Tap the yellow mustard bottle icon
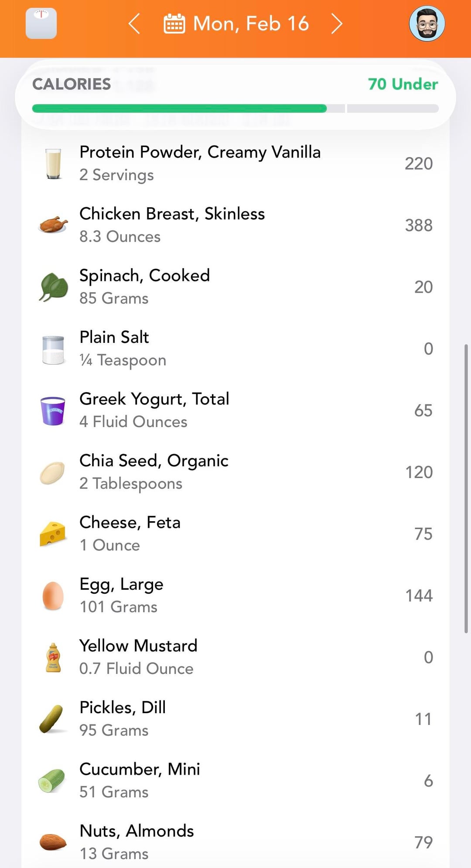The width and height of the screenshot is (471, 868). pos(53,657)
